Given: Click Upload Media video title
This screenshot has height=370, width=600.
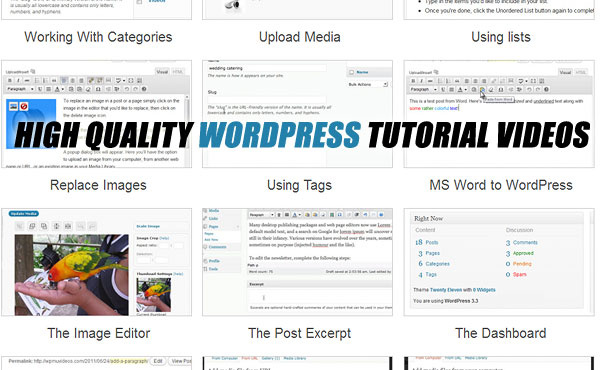Looking at the screenshot, I should point(300,37).
